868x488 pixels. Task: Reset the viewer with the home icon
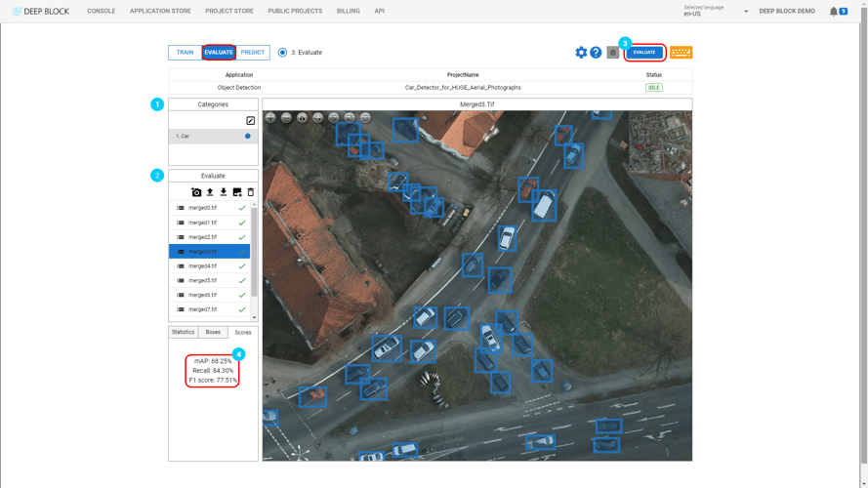(x=302, y=117)
